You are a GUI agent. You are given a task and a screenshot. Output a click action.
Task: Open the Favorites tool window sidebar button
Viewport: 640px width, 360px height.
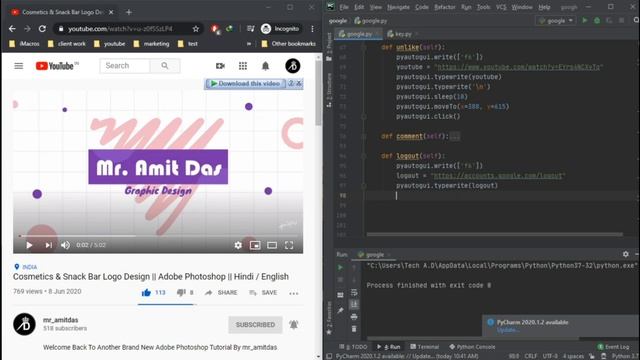click(x=329, y=318)
